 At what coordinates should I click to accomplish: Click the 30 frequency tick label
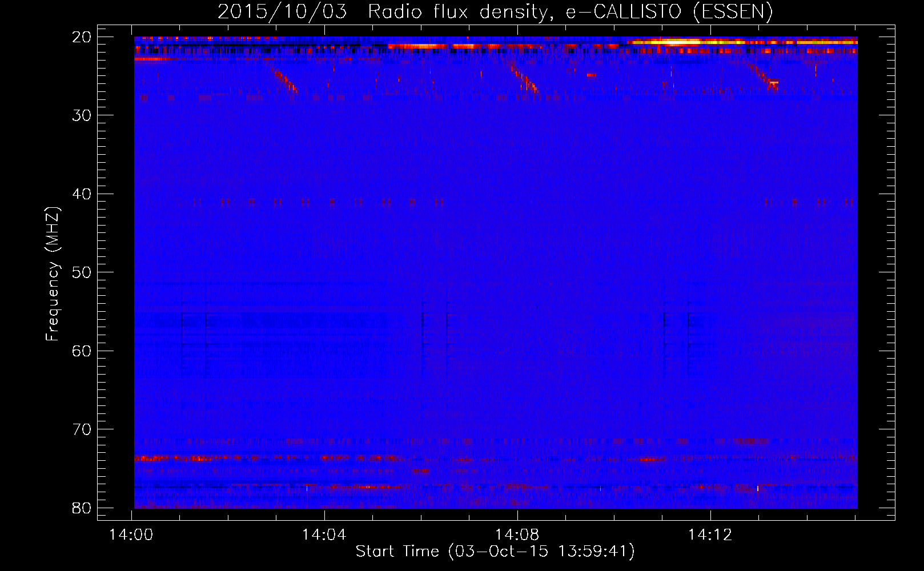tap(82, 115)
